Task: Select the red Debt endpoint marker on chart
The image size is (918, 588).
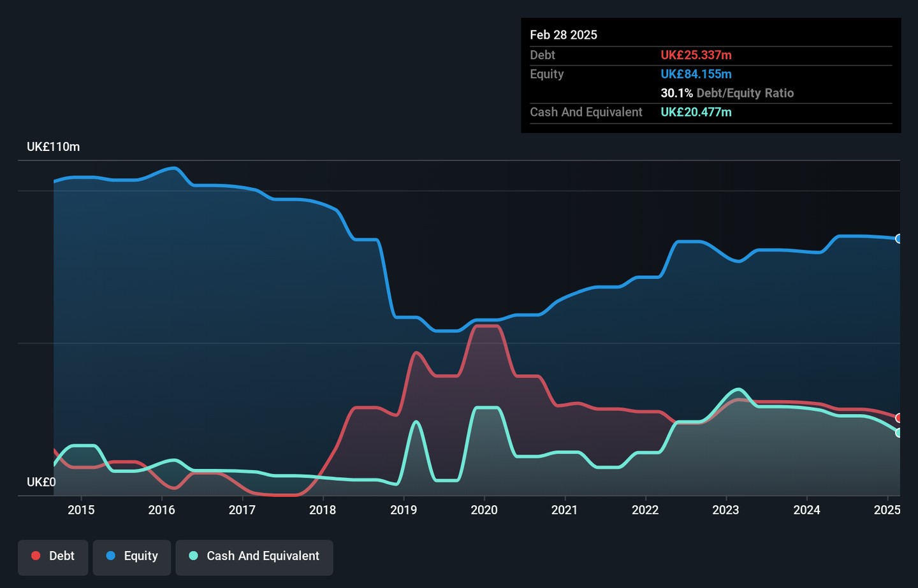Action: click(x=899, y=418)
